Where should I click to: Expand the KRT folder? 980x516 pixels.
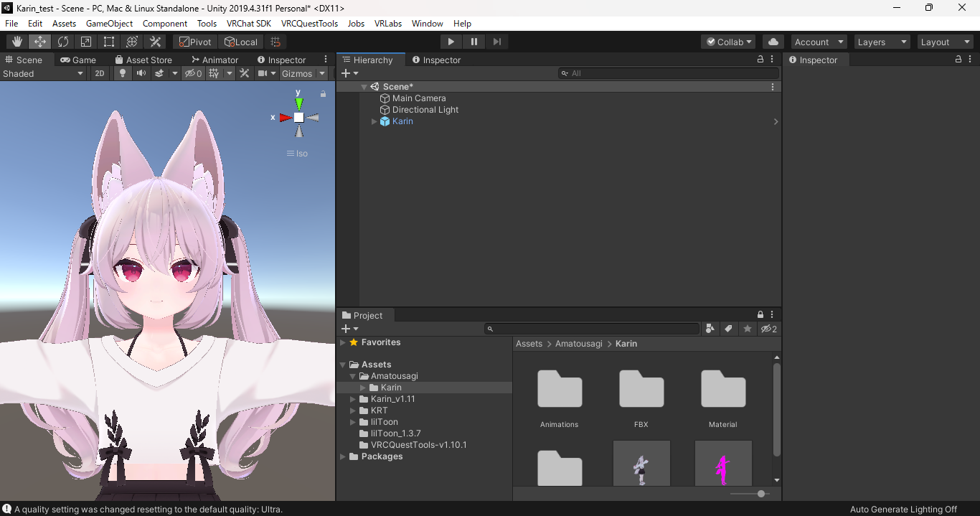click(353, 411)
